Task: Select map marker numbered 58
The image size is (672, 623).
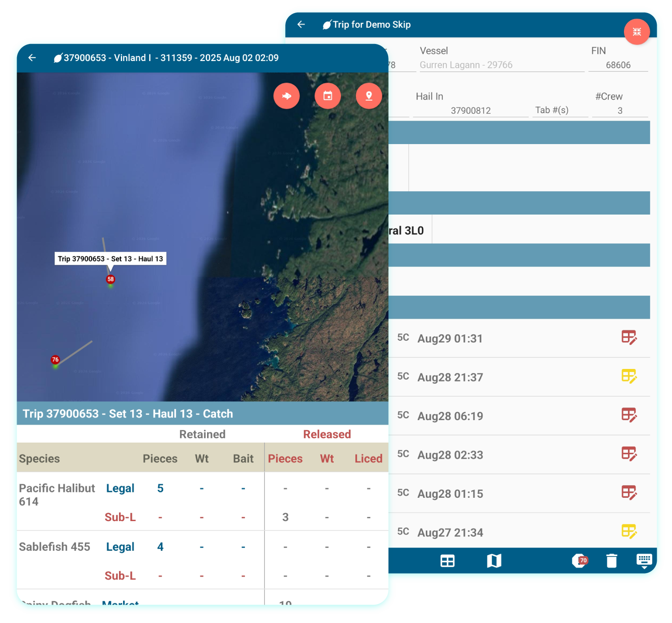Action: click(x=111, y=280)
